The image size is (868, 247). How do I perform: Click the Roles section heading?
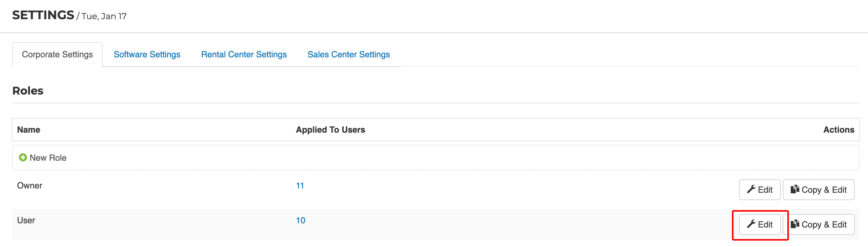point(28,91)
